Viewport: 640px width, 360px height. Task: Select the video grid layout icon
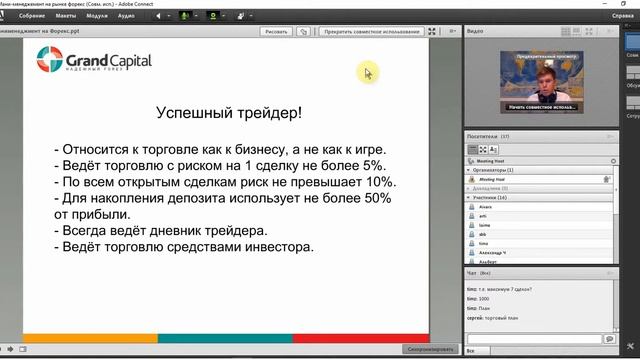tap(566, 31)
